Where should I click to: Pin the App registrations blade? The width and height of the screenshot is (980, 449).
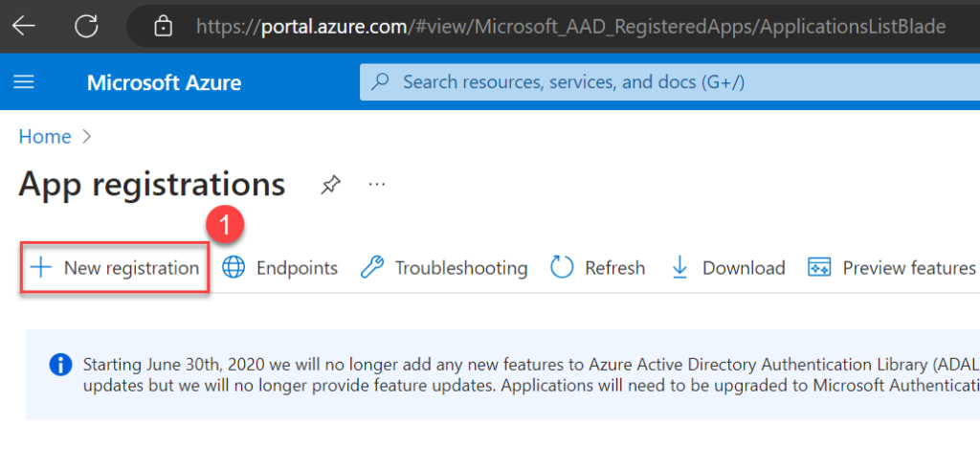point(330,184)
